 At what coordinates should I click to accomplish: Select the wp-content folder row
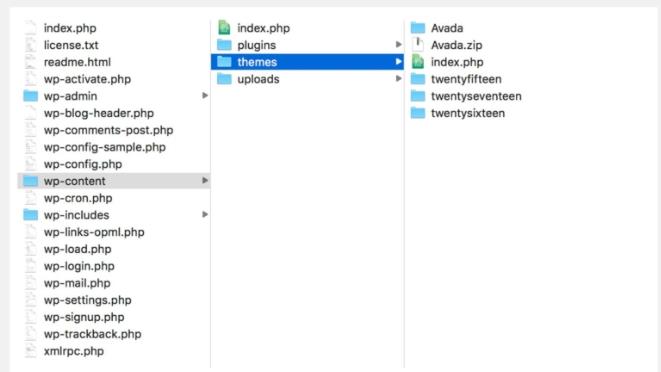point(114,181)
